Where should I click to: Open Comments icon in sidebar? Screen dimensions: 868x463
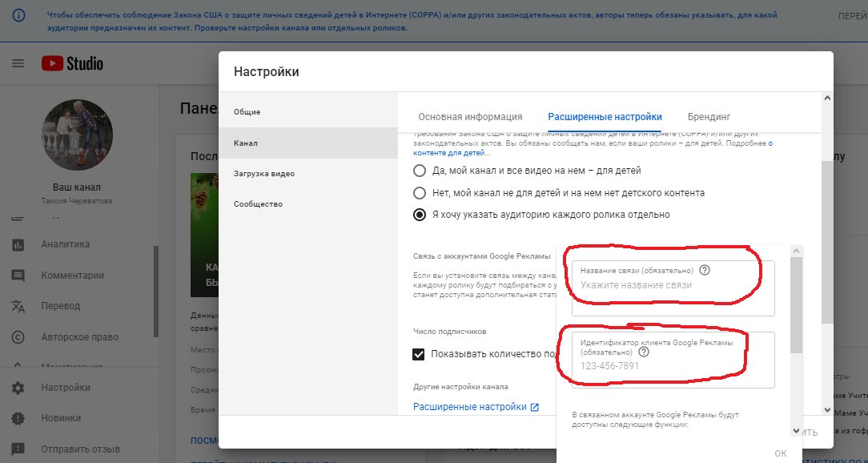(18, 276)
